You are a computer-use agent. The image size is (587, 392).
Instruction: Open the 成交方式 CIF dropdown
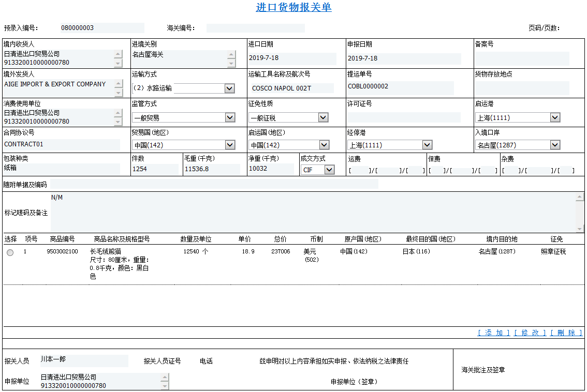tap(329, 170)
